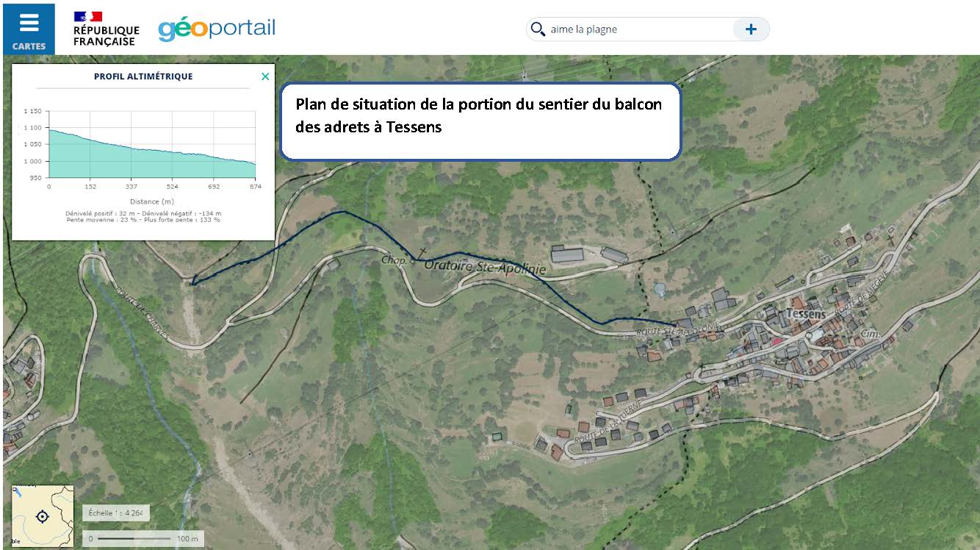Click in the 'aime la plagne' search field
This screenshot has width=980, height=550.
[x=639, y=29]
